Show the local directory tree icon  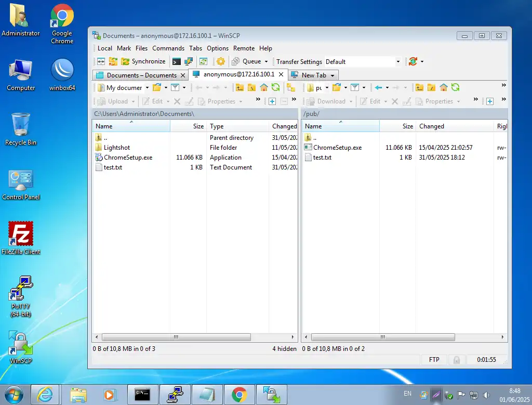tap(290, 87)
